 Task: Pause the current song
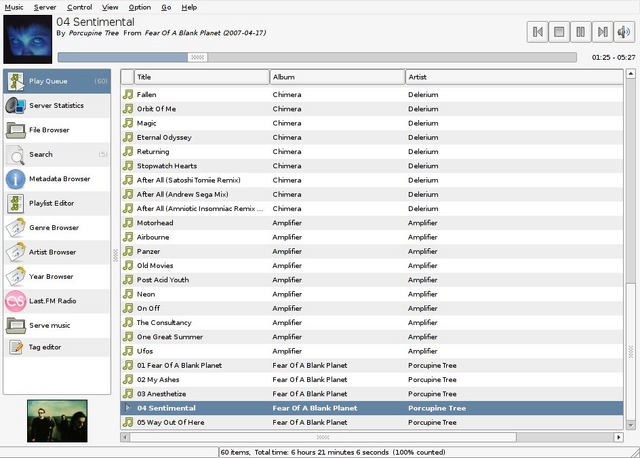click(581, 32)
